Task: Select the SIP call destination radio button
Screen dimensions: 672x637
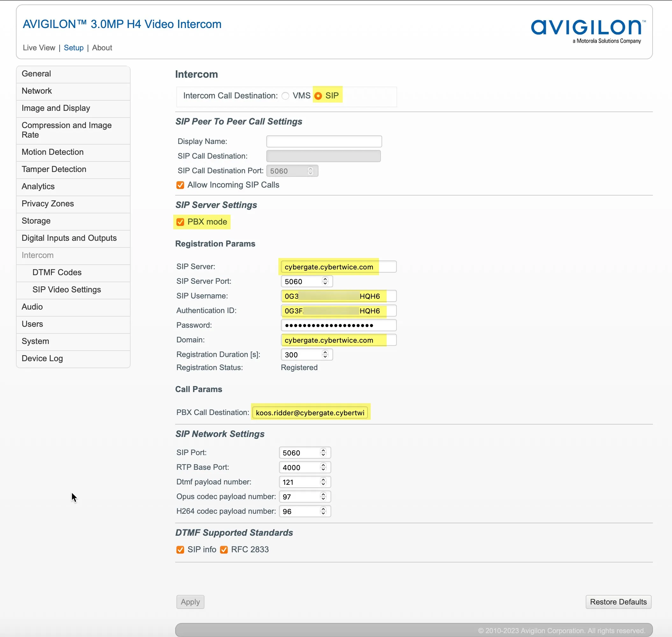Action: click(x=318, y=96)
